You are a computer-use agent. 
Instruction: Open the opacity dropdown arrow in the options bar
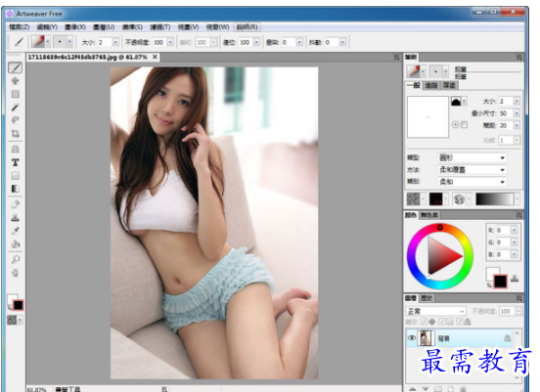click(x=170, y=42)
